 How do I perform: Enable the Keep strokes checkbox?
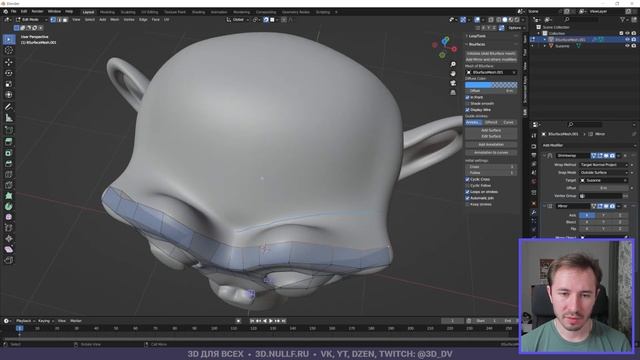pyautogui.click(x=468, y=204)
